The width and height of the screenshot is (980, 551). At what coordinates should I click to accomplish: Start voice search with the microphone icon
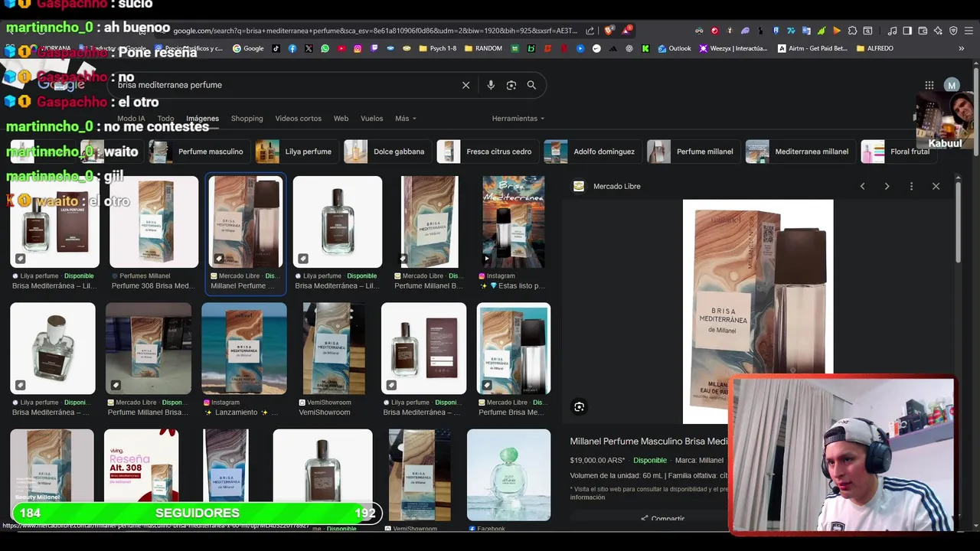491,85
